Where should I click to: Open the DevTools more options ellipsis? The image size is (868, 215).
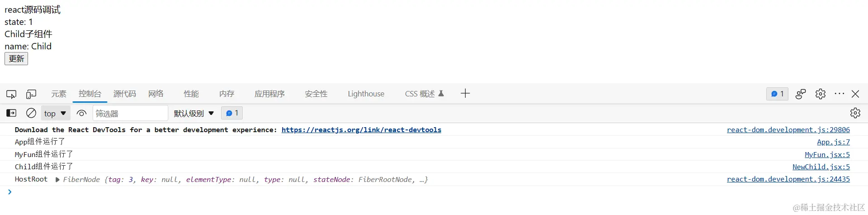click(x=839, y=94)
